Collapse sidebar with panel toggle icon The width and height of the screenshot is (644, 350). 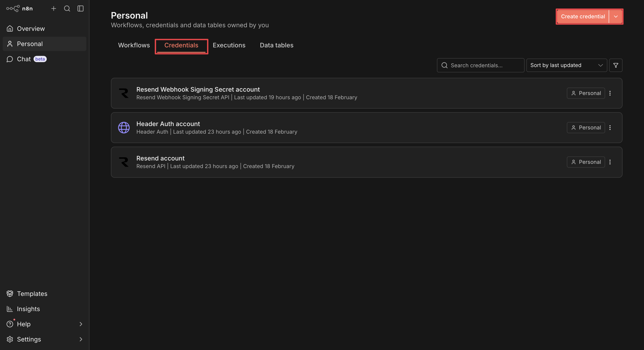pos(80,8)
